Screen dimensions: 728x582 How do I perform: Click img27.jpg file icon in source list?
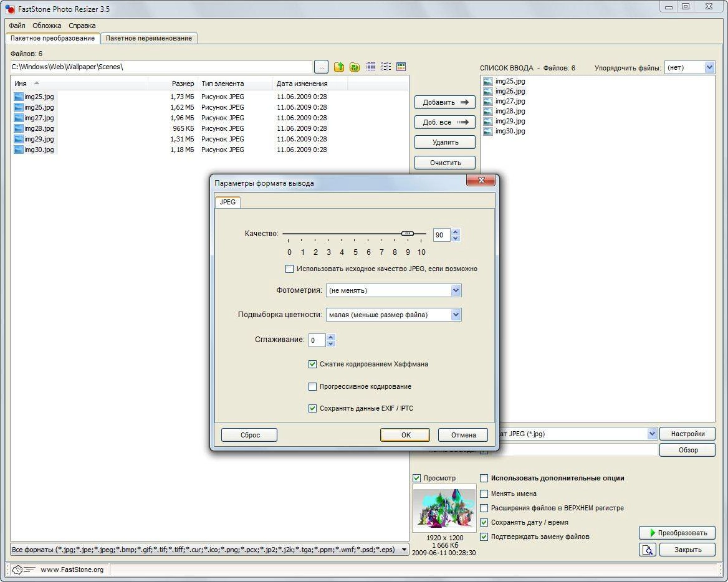coord(19,118)
